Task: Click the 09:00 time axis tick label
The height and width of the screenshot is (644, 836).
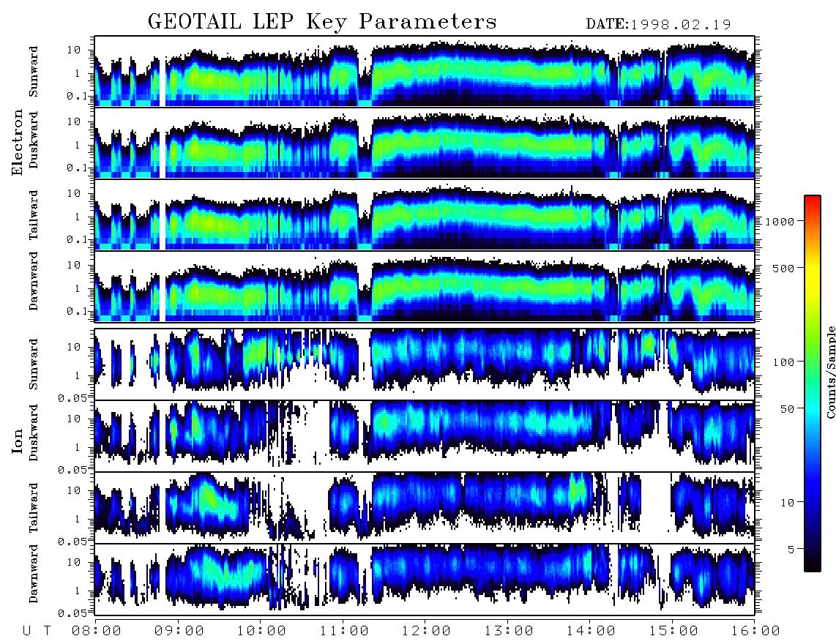Action: tap(179, 631)
